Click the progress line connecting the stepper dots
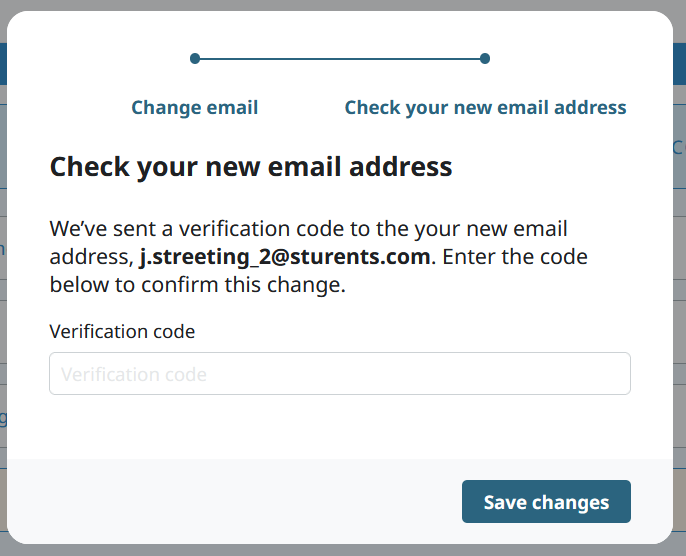 click(x=340, y=59)
